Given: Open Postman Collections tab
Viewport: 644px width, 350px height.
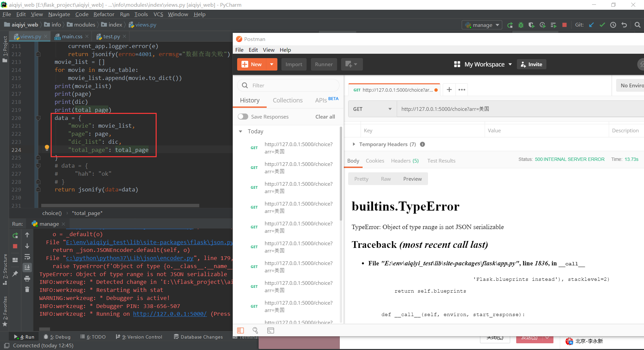Looking at the screenshot, I should (x=287, y=100).
